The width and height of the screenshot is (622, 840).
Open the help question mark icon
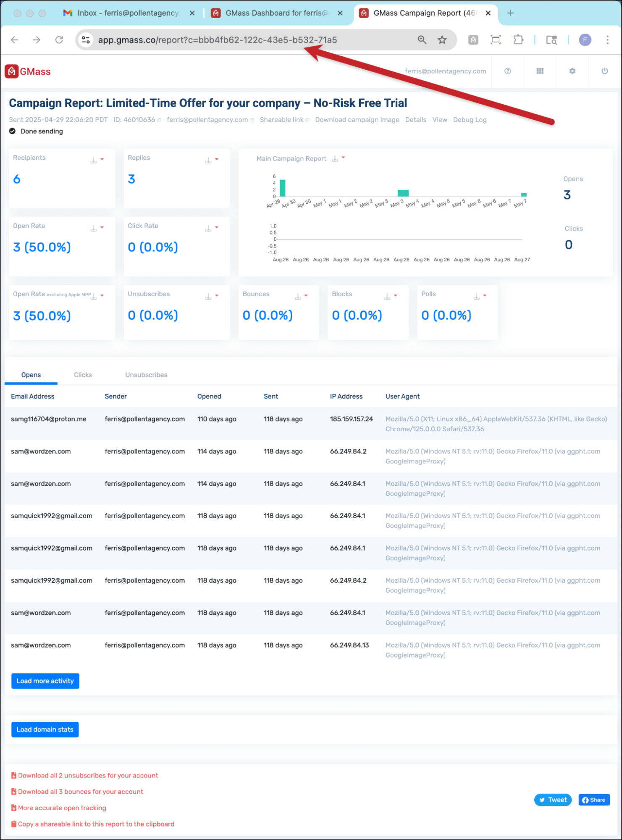pos(507,71)
